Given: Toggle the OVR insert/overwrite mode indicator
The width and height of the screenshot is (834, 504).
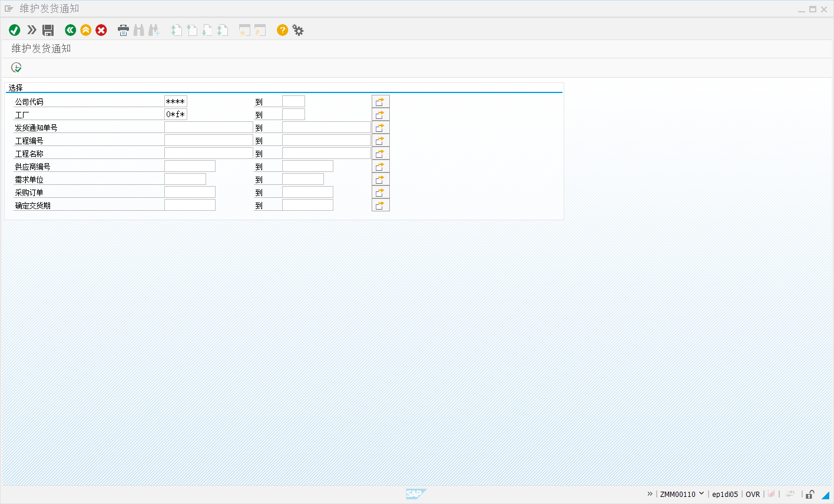Looking at the screenshot, I should tap(753, 495).
